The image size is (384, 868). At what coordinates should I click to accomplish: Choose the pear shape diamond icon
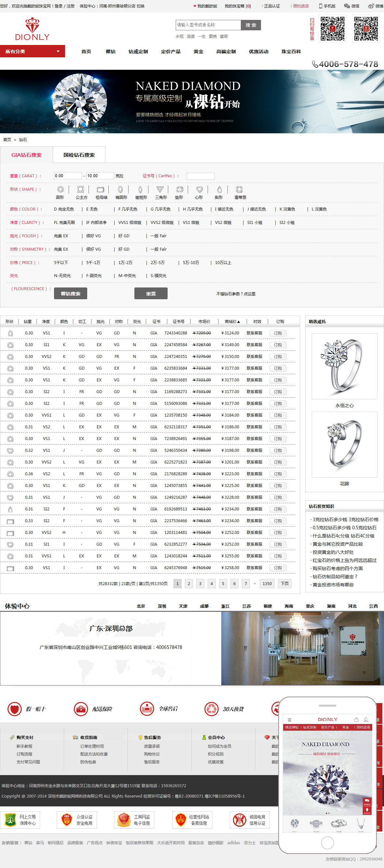pyautogui.click(x=219, y=189)
